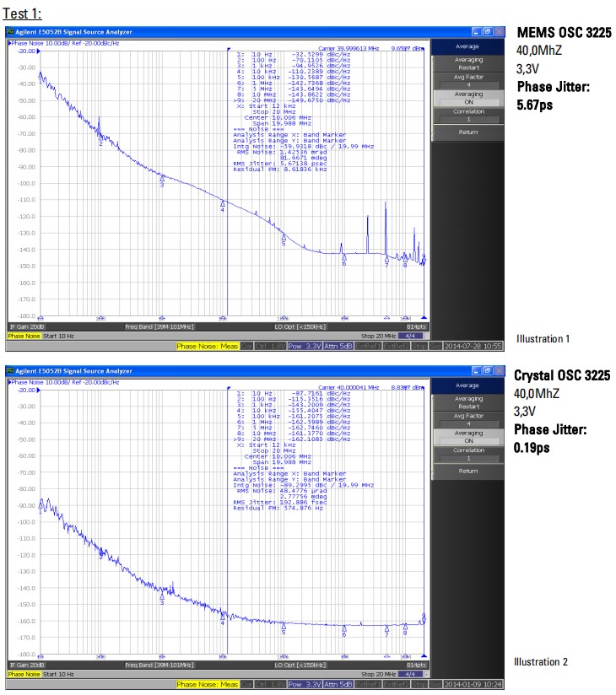Viewport: 616px width, 695px height.
Task: Click Agilent app icon in top window title bar
Action: [x=10, y=31]
